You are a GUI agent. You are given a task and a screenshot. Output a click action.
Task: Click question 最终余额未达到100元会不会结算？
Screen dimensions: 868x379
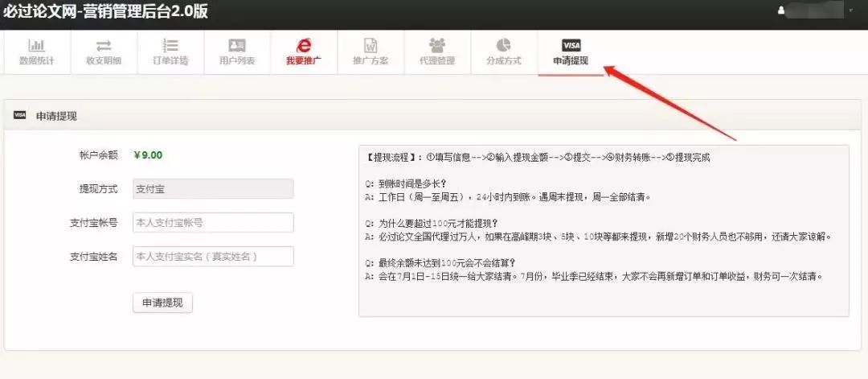pyautogui.click(x=441, y=263)
